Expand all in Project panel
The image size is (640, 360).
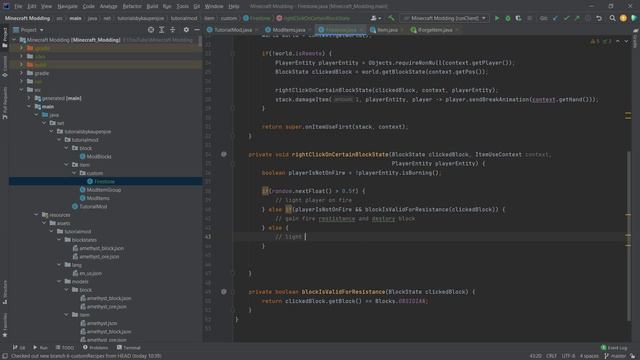(162, 30)
